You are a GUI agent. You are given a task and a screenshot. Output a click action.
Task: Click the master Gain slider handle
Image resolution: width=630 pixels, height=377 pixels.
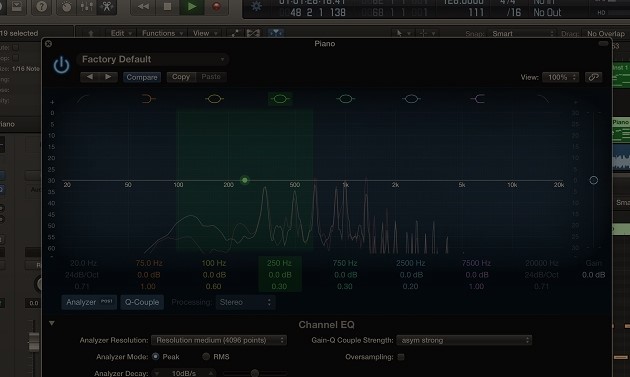coord(593,180)
